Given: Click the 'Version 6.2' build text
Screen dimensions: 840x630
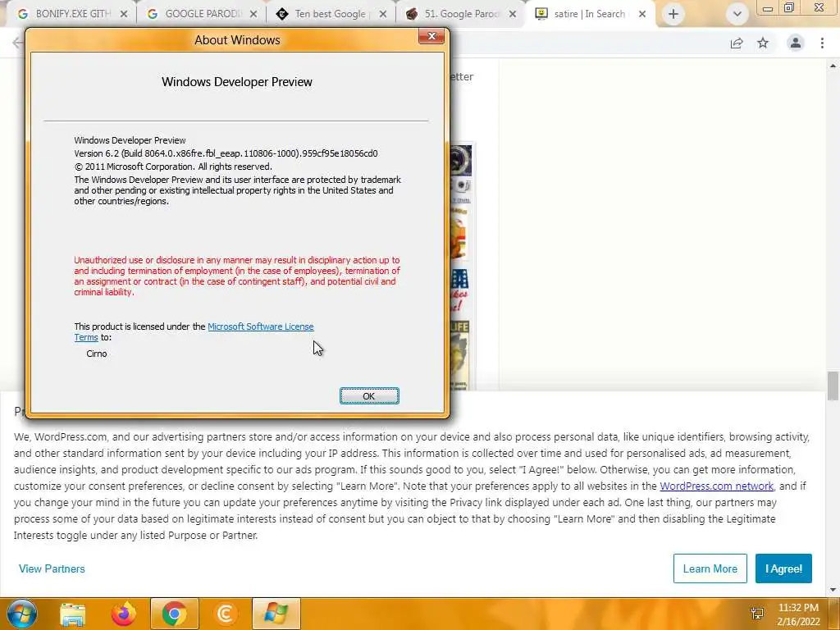Looking at the screenshot, I should [x=226, y=153].
